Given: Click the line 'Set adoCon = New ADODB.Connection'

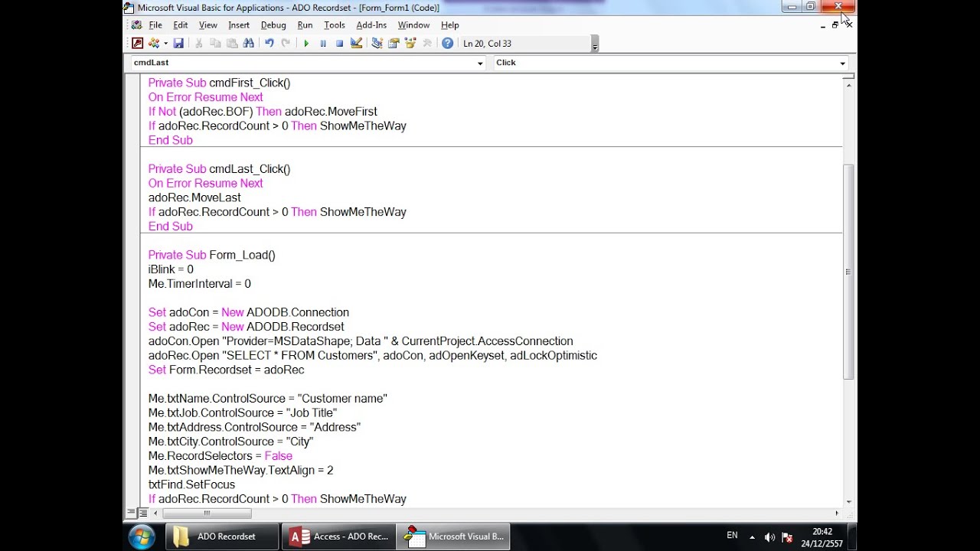Looking at the screenshot, I should pyautogui.click(x=248, y=312).
